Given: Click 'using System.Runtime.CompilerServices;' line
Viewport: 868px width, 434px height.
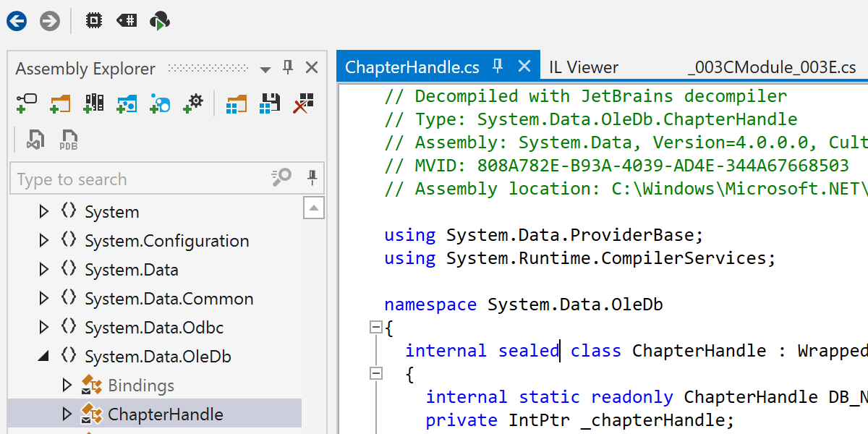Looking at the screenshot, I should tap(580, 258).
